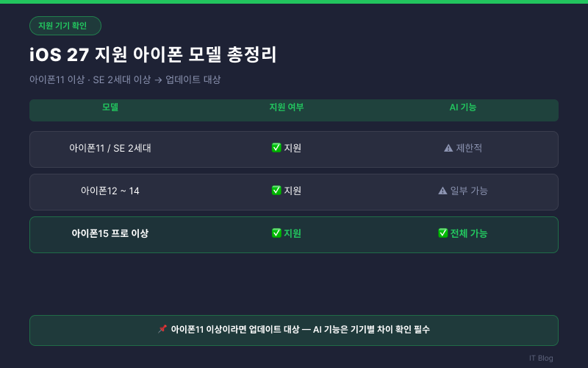The image size is (588, 368).
Task: Click the red pushpin icon in the bottom banner
Action: tap(162, 329)
